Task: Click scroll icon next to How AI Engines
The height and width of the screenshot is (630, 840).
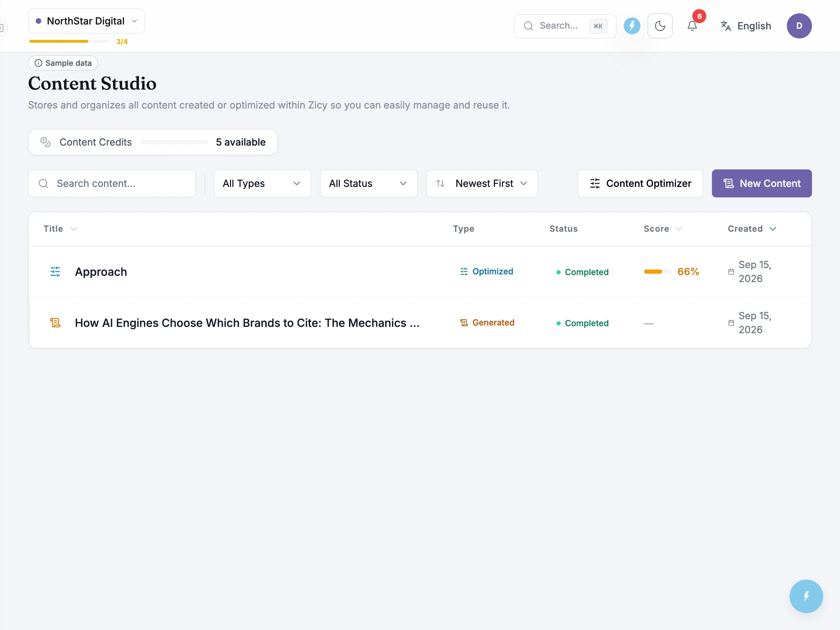Action: (55, 323)
